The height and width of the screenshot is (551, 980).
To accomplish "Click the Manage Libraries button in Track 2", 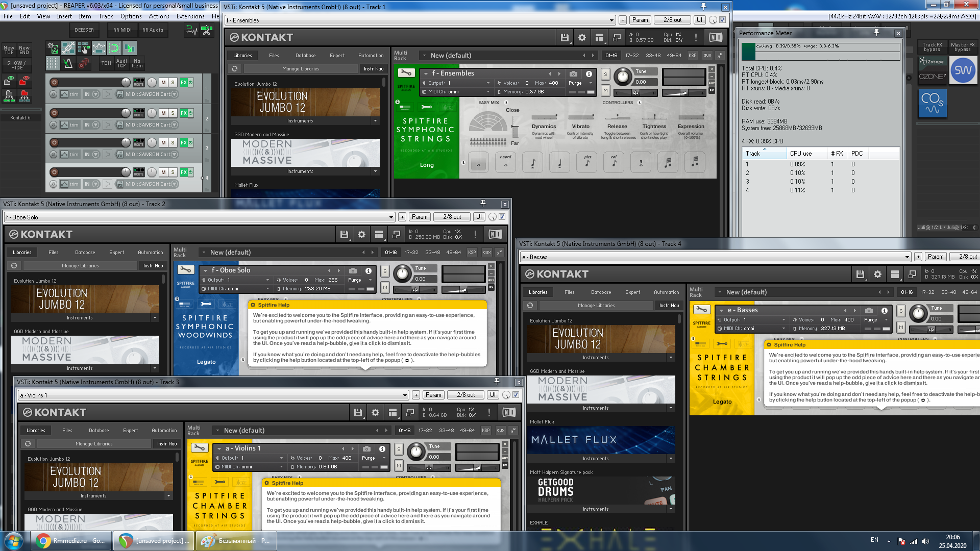I will pos(80,265).
